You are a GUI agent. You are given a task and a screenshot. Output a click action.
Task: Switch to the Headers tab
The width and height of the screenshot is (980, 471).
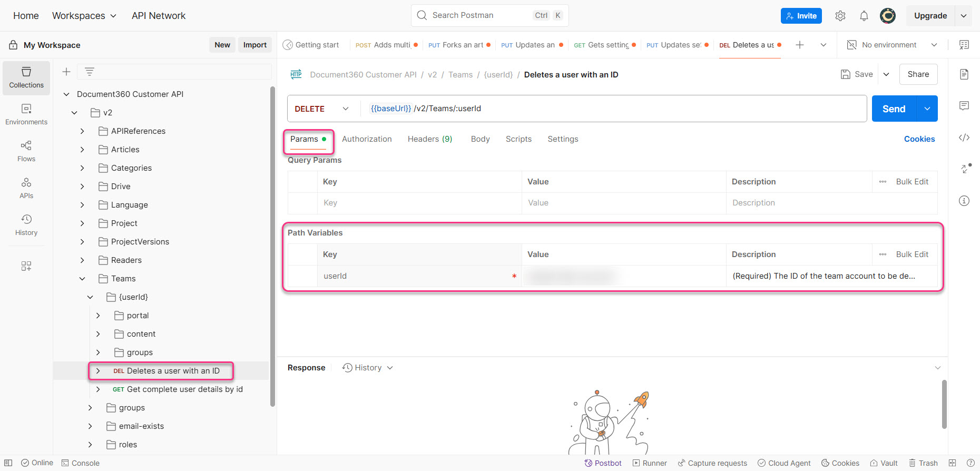coord(430,139)
